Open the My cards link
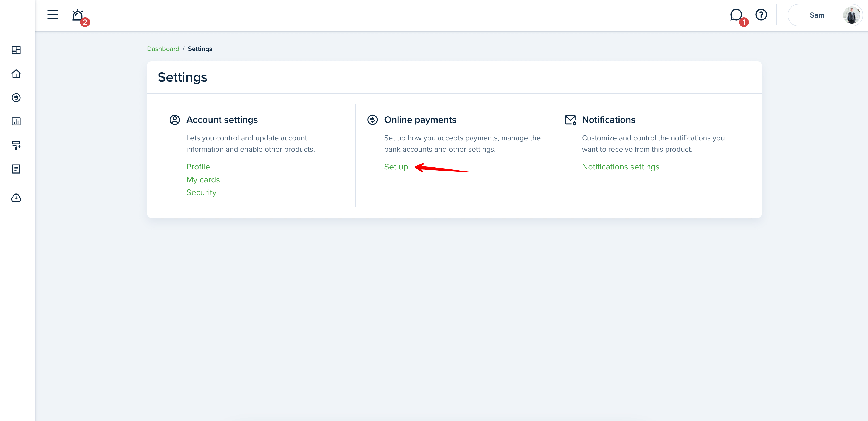The height and width of the screenshot is (421, 868). click(203, 180)
